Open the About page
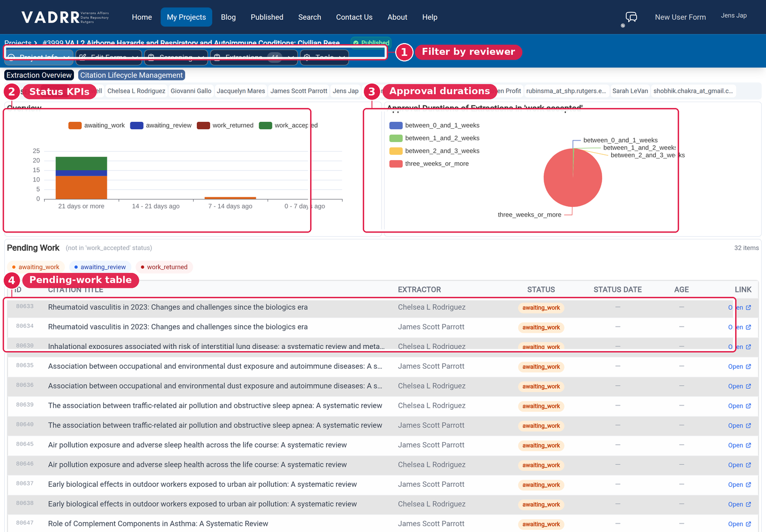This screenshot has height=532, width=766. coord(397,17)
